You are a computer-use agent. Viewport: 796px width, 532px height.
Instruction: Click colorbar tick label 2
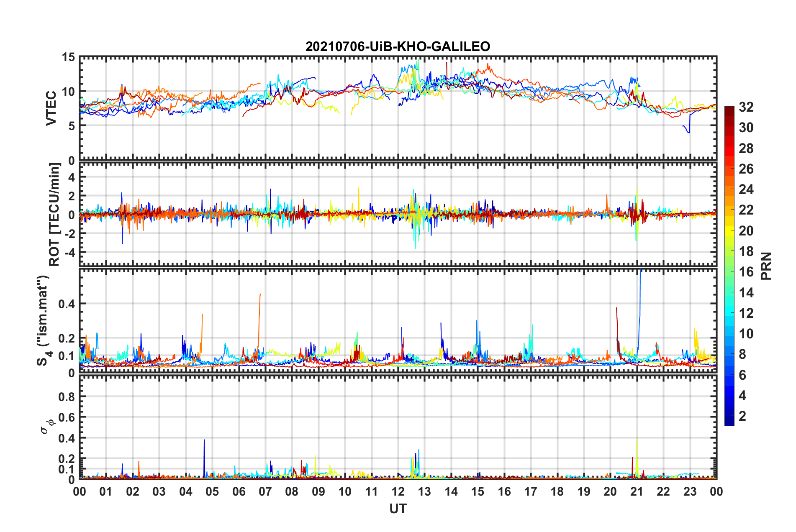[742, 416]
